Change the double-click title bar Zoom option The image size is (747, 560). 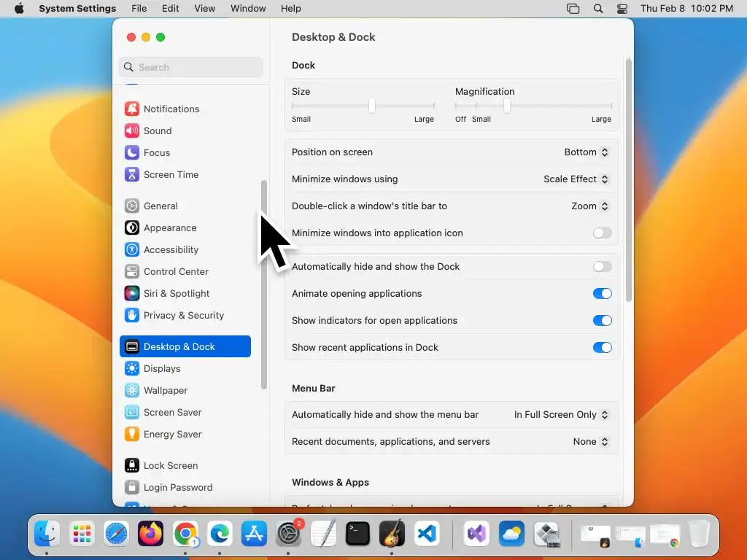[590, 206]
